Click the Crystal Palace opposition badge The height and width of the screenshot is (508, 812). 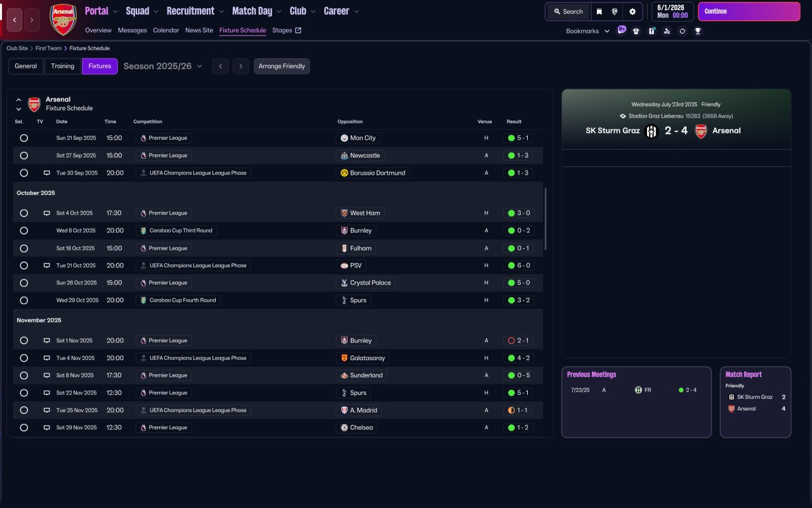click(x=344, y=283)
